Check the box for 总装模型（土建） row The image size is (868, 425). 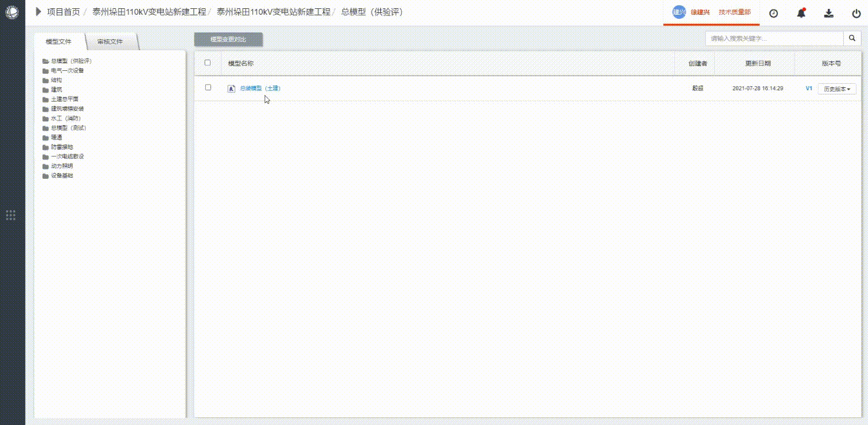coord(208,87)
